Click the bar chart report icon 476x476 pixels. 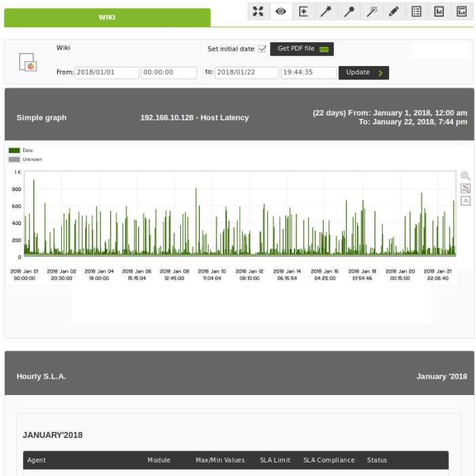[x=439, y=12]
